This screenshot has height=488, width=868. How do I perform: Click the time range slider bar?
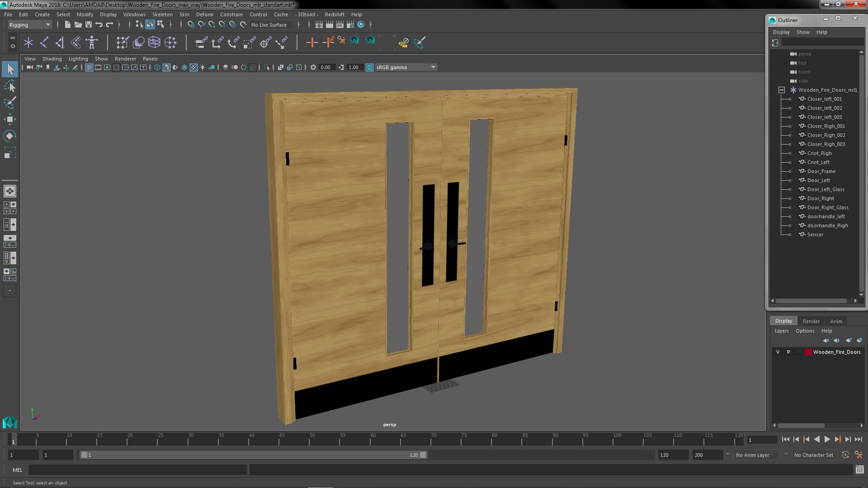click(x=253, y=455)
